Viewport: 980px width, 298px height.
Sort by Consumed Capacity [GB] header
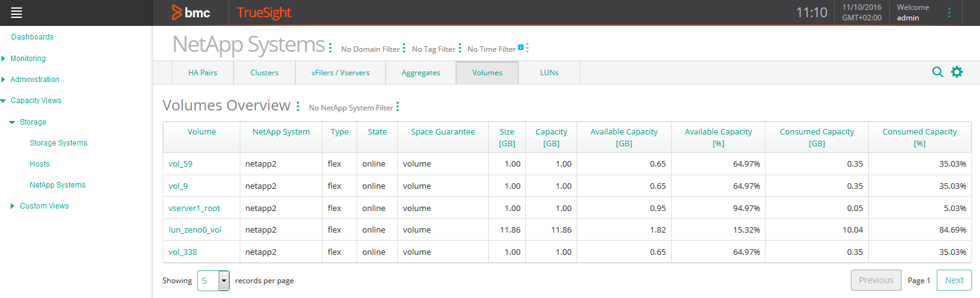coord(817,138)
